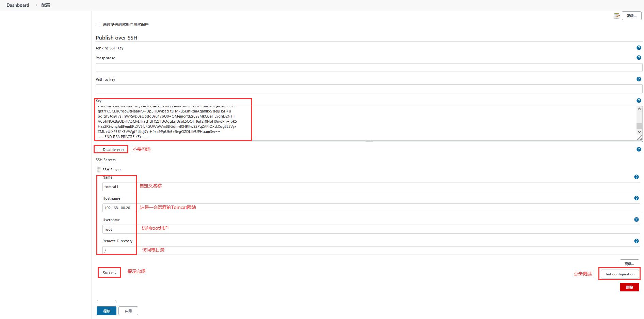Toggle the Disable exec checkbox

coord(98,150)
